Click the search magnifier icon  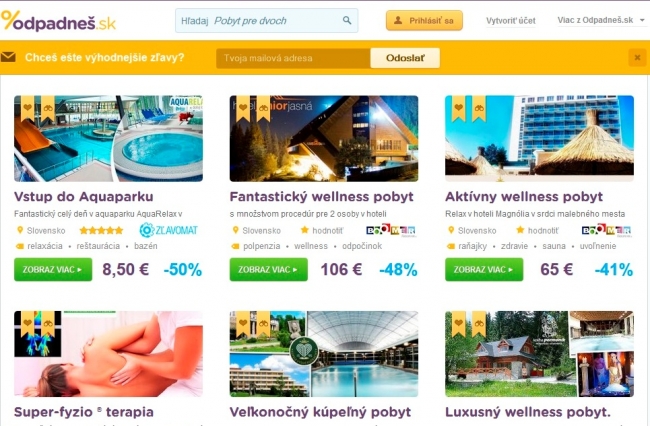click(x=347, y=20)
